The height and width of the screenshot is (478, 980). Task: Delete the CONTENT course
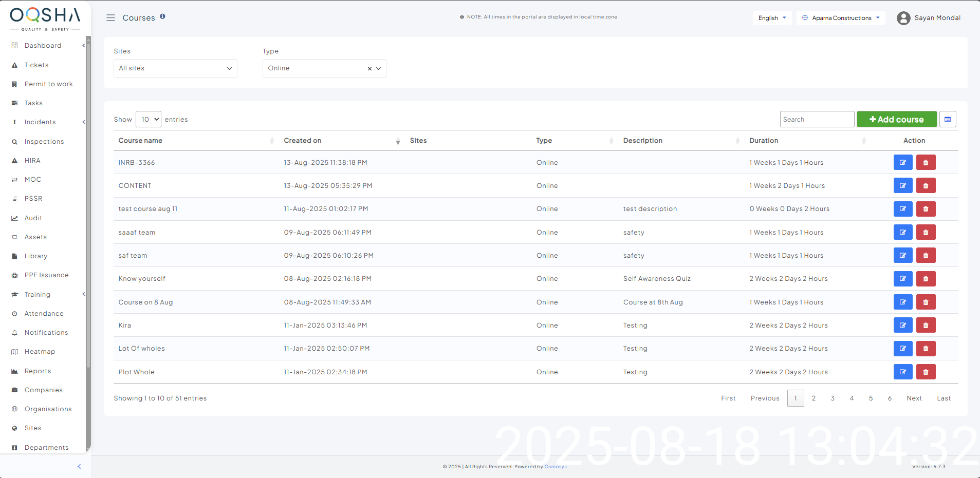[926, 186]
